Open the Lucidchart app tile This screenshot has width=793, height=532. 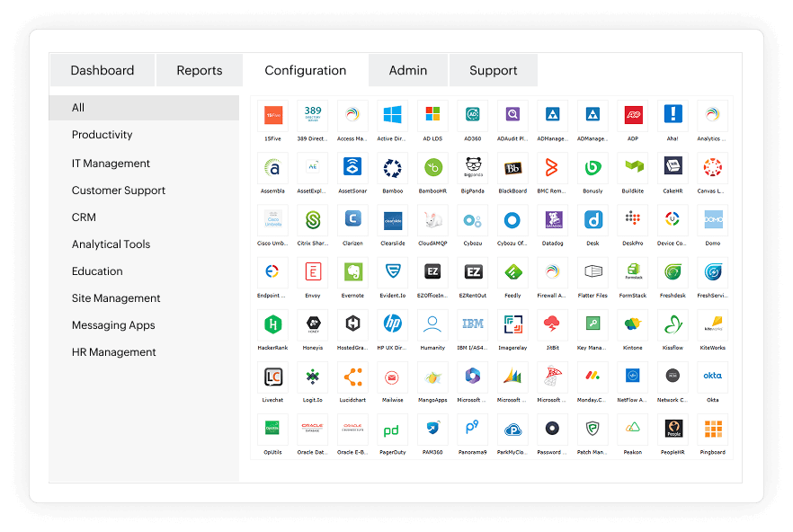coord(352,376)
